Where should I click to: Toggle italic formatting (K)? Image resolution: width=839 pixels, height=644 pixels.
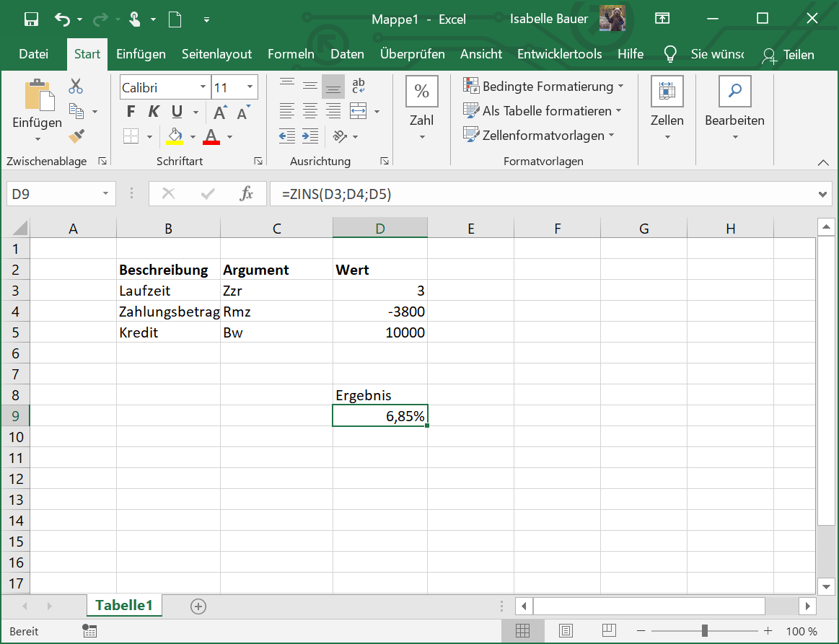153,112
